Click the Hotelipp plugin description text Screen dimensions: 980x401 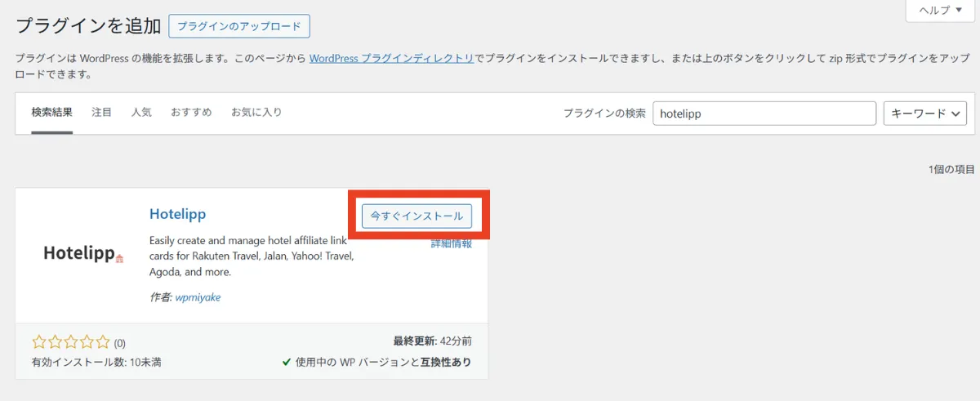252,256
